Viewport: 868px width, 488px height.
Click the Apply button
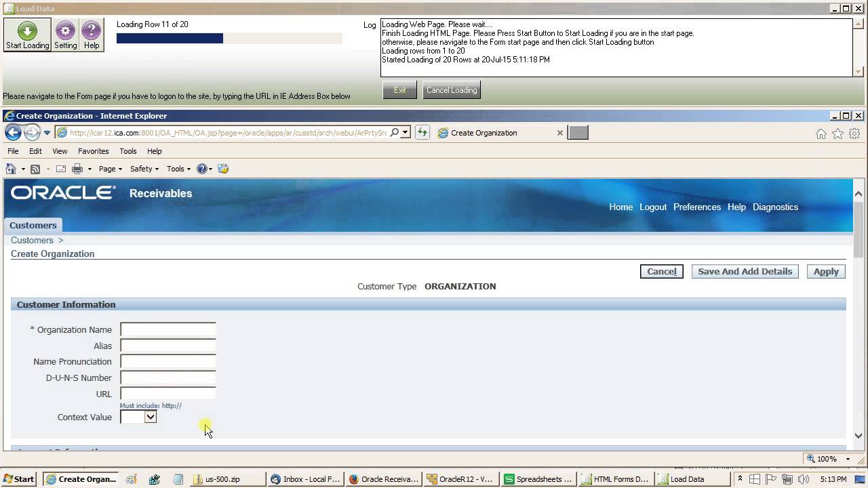tap(826, 271)
